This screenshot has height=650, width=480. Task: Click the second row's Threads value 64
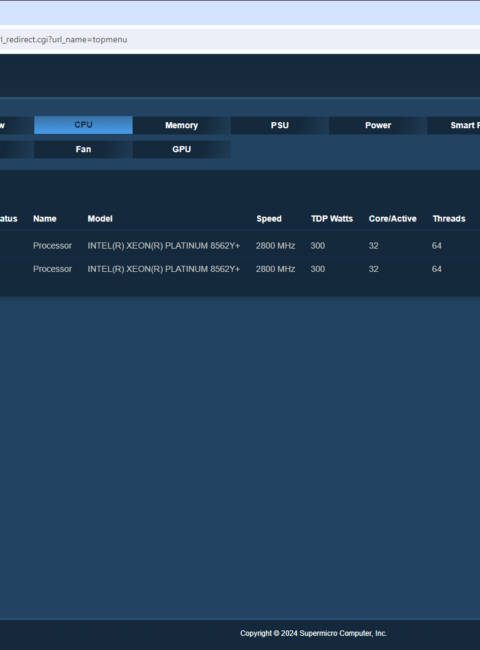point(436,269)
